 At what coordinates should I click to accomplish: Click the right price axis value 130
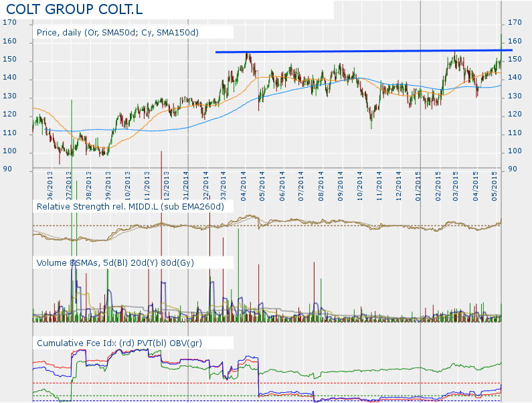pyautogui.click(x=515, y=96)
